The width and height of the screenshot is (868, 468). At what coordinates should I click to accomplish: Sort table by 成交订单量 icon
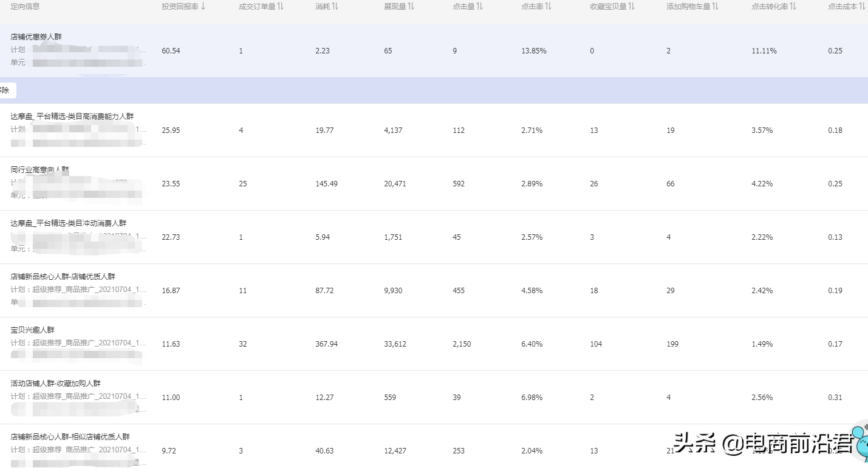(280, 7)
